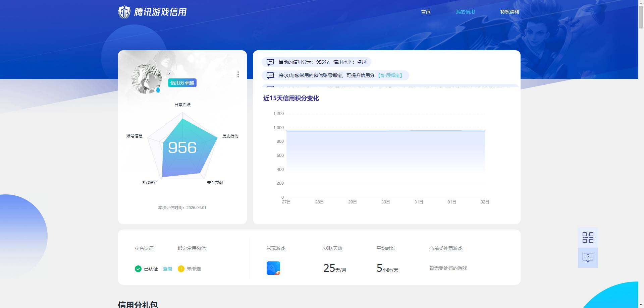This screenshot has width=644, height=308.
Task: Click chat bubble icon beside credit score message
Action: click(270, 62)
